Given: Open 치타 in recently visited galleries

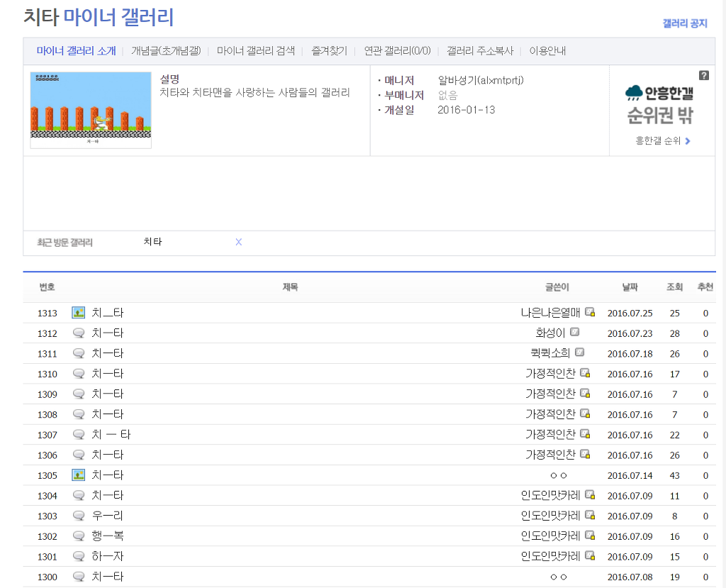Looking at the screenshot, I should coord(153,242).
